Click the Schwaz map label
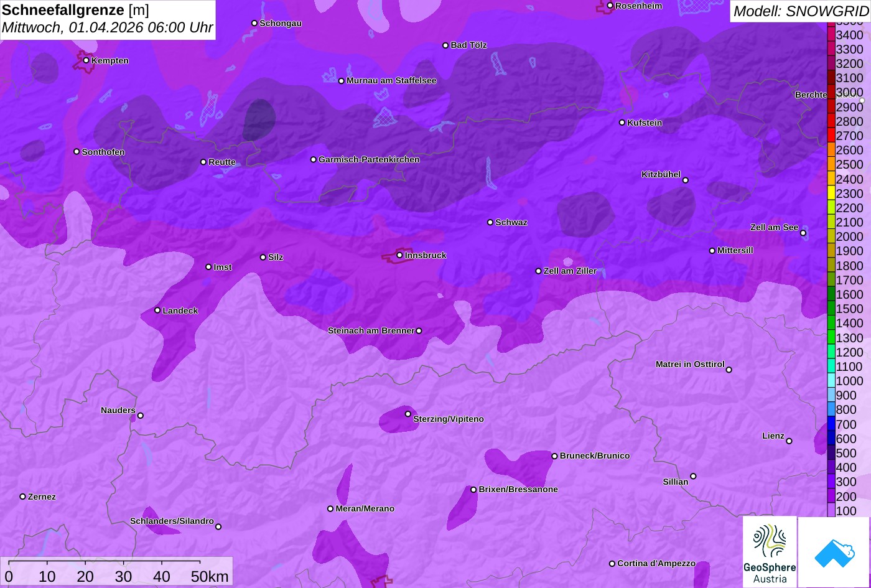Screen dimensions: 871x588 tap(511, 222)
